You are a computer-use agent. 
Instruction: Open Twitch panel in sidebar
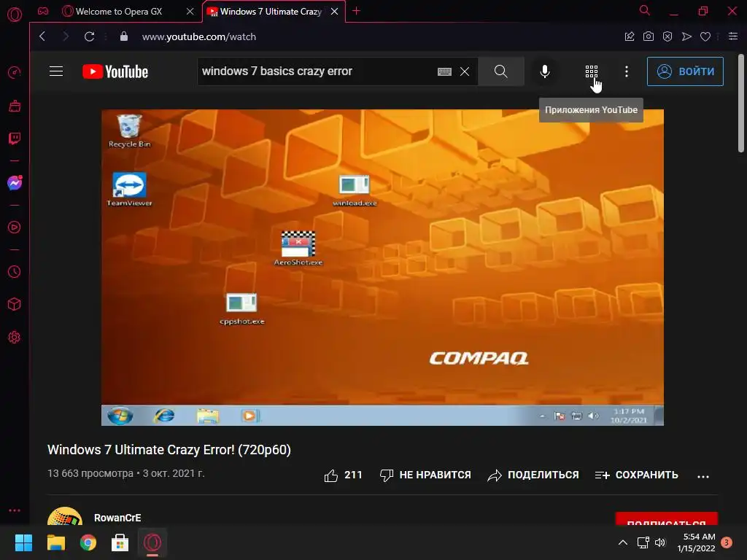15,139
